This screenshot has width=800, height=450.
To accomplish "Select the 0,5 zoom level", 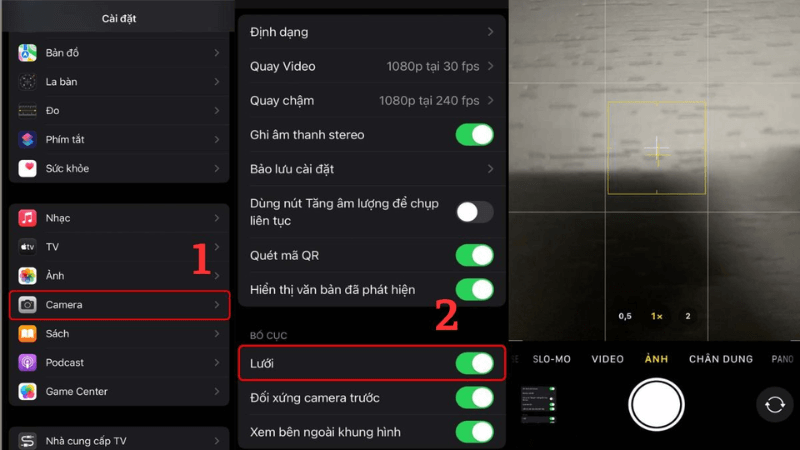I will [625, 316].
